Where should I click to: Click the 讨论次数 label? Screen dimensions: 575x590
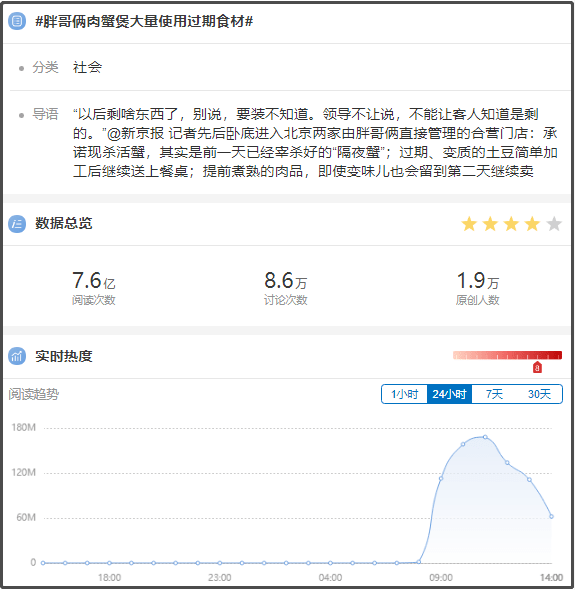click(x=286, y=300)
